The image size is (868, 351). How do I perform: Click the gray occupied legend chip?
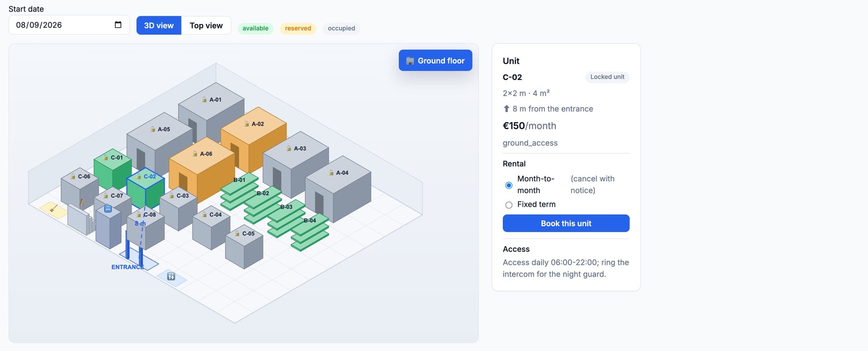point(341,28)
